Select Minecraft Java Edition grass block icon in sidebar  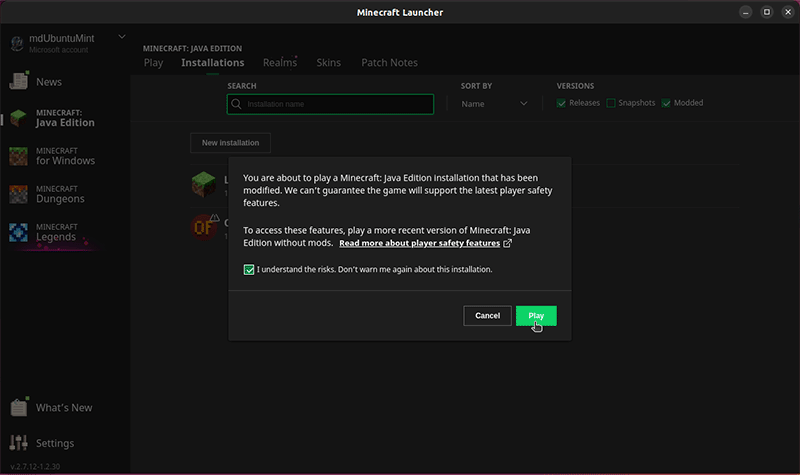pyautogui.click(x=19, y=118)
